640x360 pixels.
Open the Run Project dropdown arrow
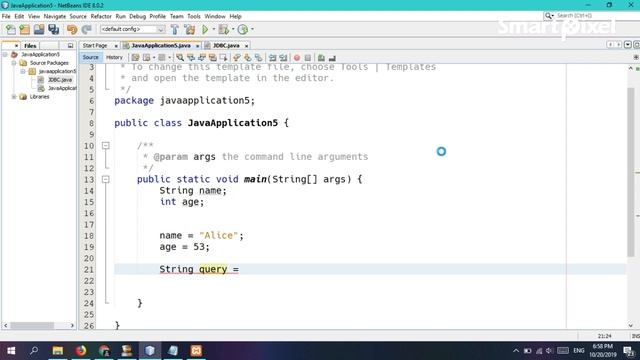(x=213, y=29)
